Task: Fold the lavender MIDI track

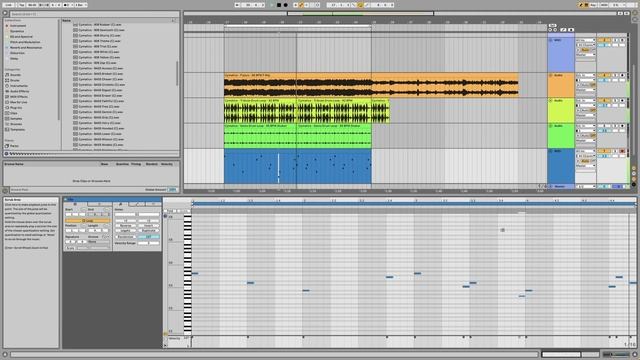Action: point(551,40)
